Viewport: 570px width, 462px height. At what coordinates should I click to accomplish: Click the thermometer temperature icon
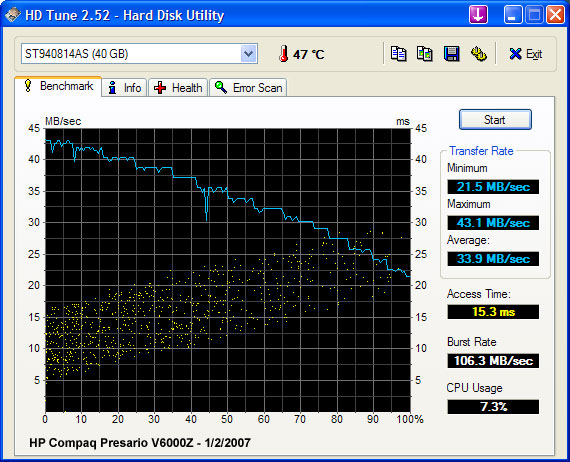coord(284,54)
